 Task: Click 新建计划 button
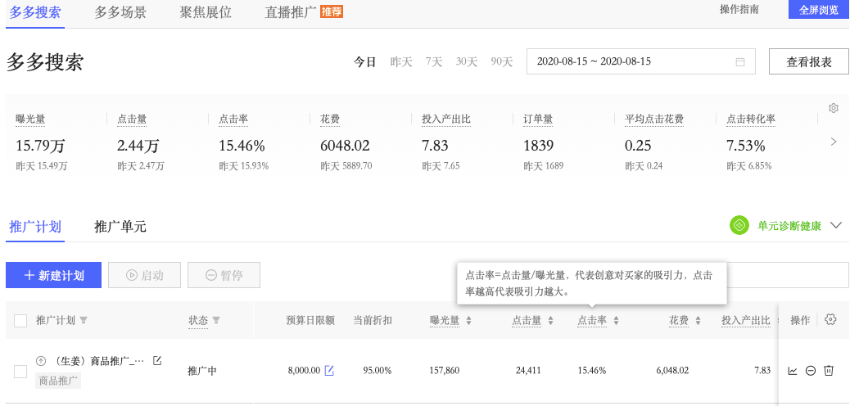pyautogui.click(x=54, y=275)
